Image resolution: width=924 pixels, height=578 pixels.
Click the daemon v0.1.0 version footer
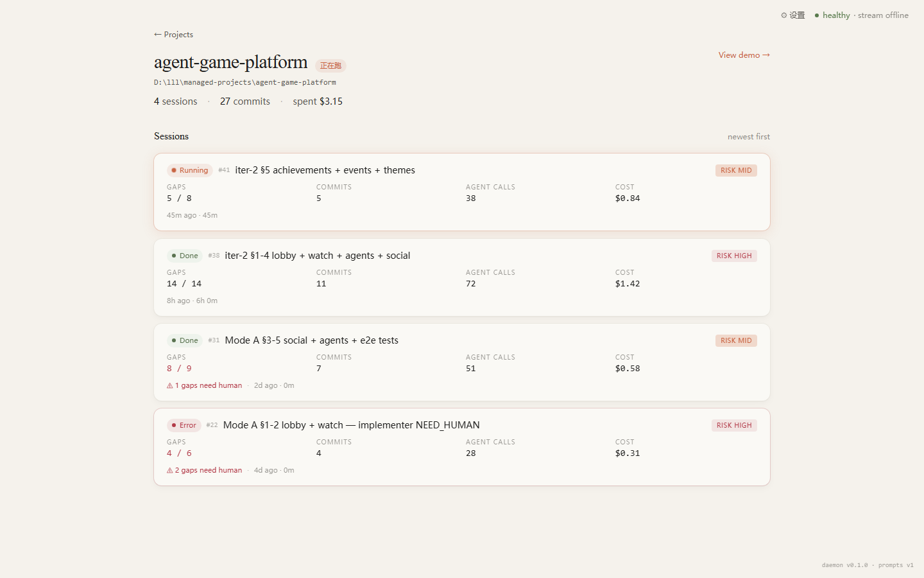tap(844, 565)
